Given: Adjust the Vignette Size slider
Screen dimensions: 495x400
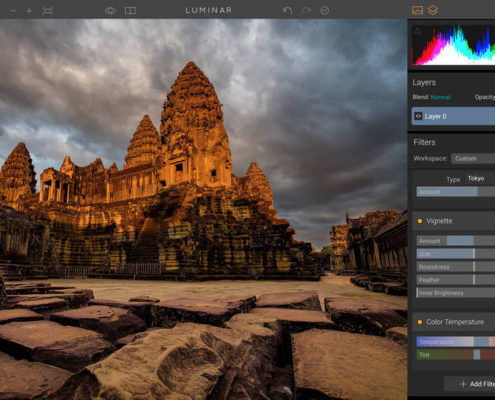Looking at the screenshot, I should pos(456,254).
